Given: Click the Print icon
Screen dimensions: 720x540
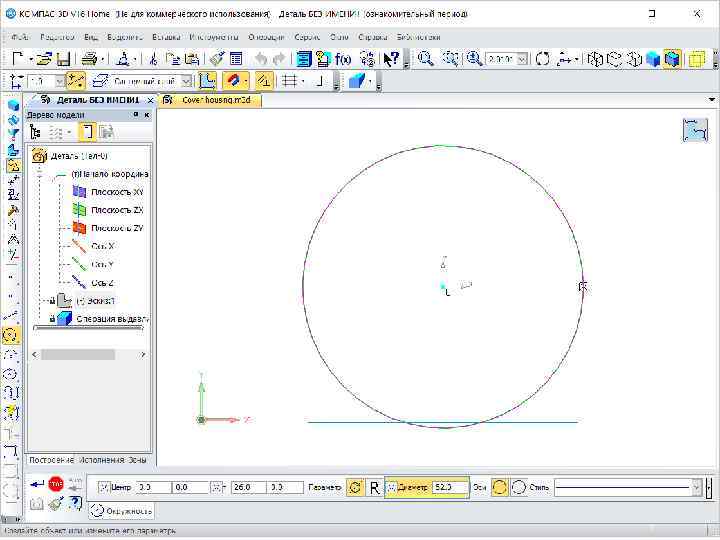Looking at the screenshot, I should [90, 59].
